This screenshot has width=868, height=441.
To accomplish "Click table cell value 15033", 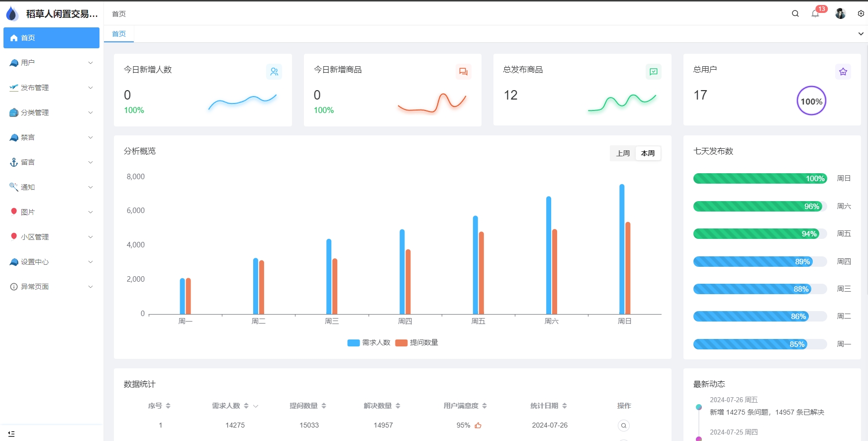I will point(309,425).
